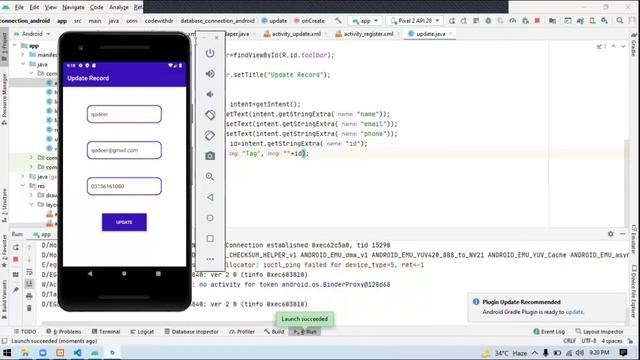Open Run panel settings gear
The height and width of the screenshot is (360, 640).
pos(611,234)
